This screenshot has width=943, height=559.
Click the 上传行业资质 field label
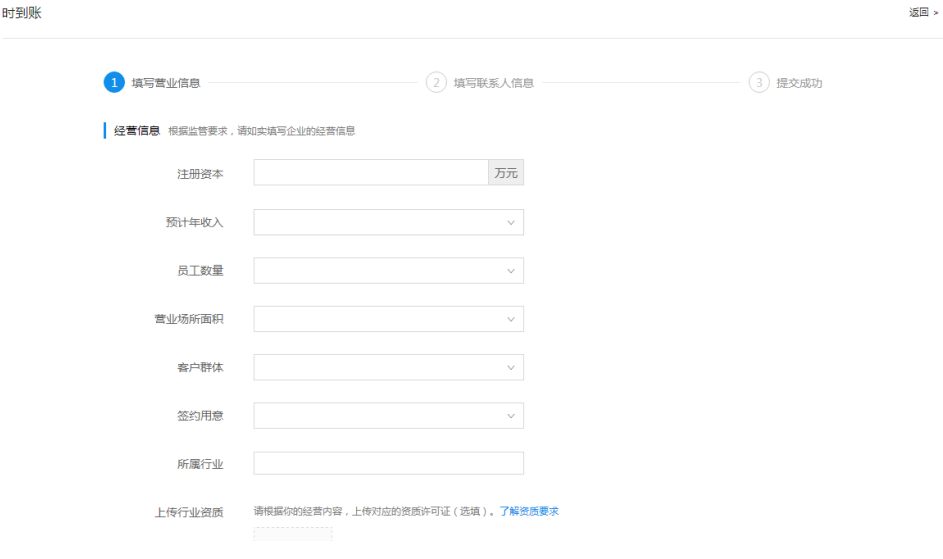[188, 513]
